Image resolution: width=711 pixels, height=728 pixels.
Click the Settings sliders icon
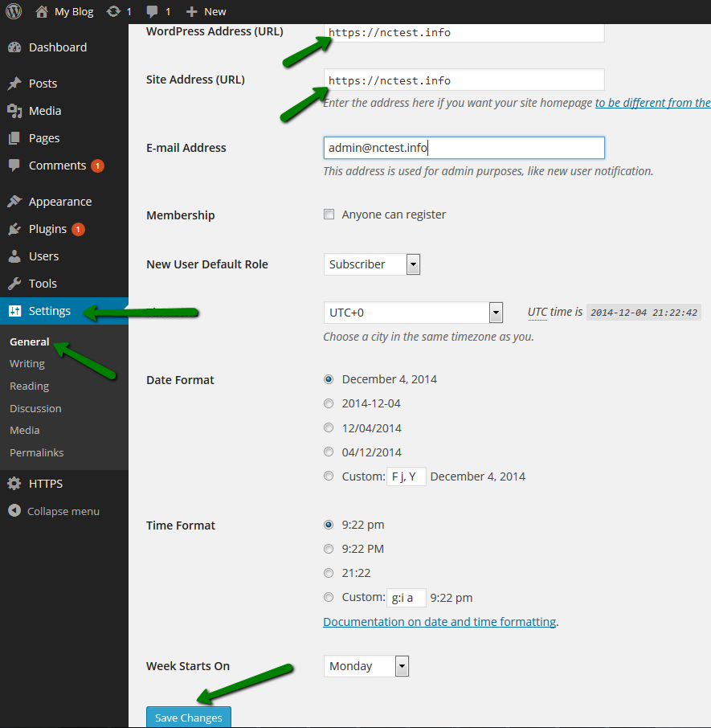pyautogui.click(x=14, y=311)
